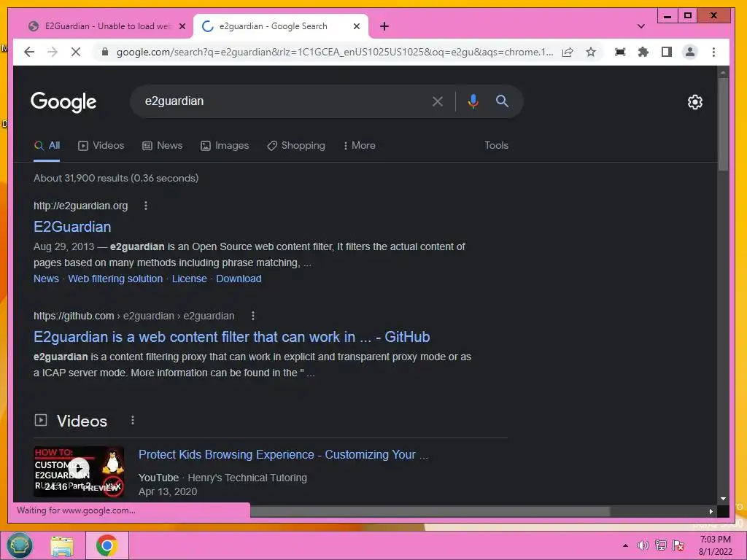The width and height of the screenshot is (747, 560).
Task: Open the volume speaker tray icon
Action: click(x=643, y=545)
